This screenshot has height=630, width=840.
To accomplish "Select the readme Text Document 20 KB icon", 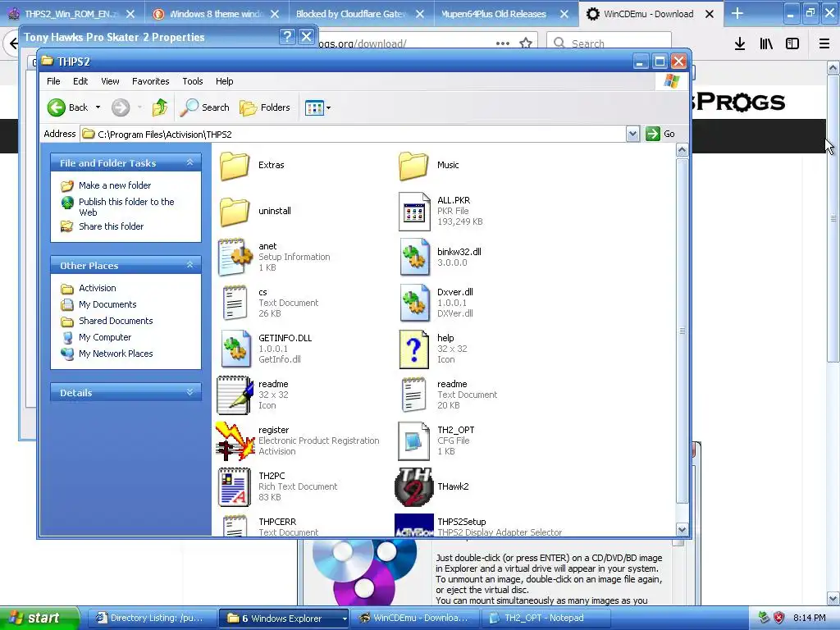I will coord(413,395).
